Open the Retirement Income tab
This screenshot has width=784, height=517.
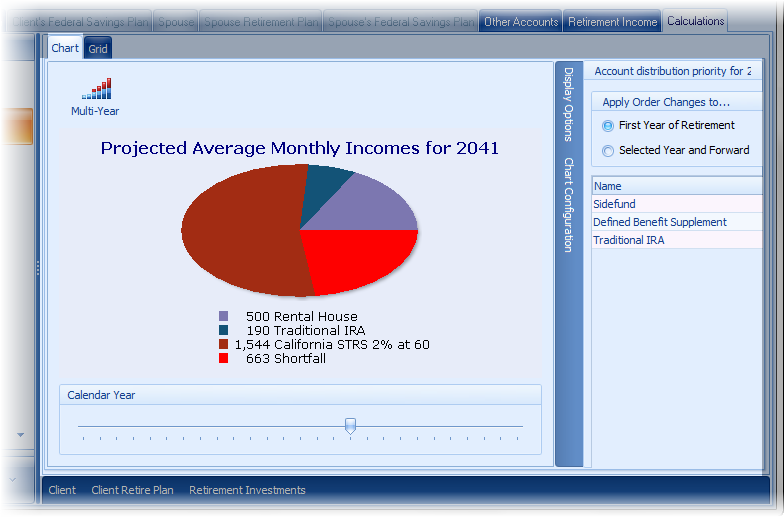[612, 22]
